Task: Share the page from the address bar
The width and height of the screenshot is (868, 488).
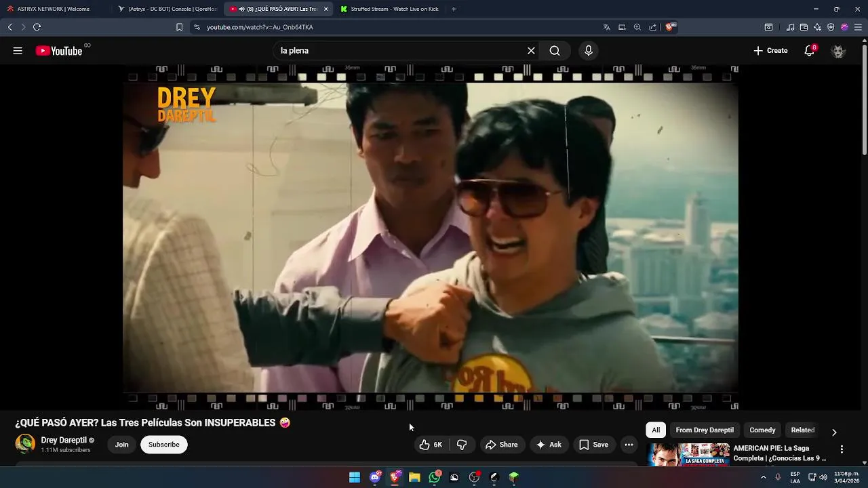Action: 652,27
